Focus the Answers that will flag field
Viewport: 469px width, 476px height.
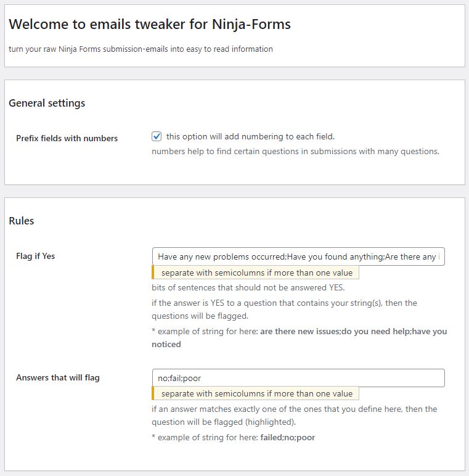coord(298,378)
